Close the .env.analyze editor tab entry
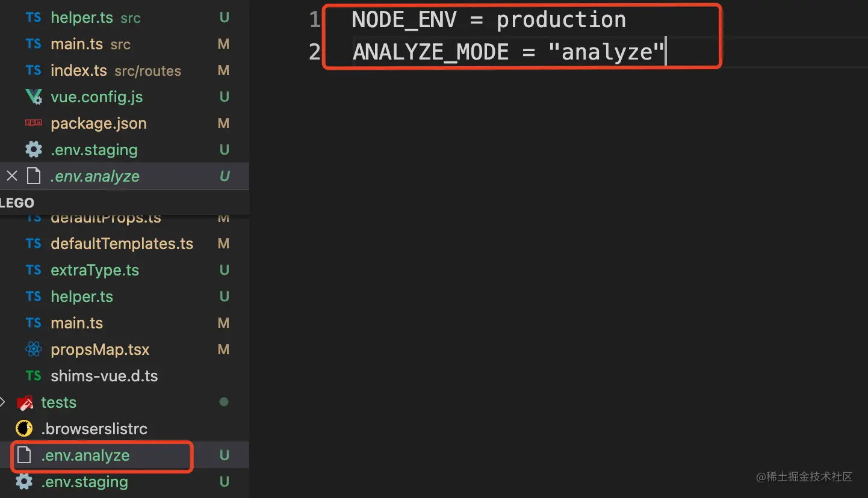Screen dimensions: 868x498 [x=12, y=176]
